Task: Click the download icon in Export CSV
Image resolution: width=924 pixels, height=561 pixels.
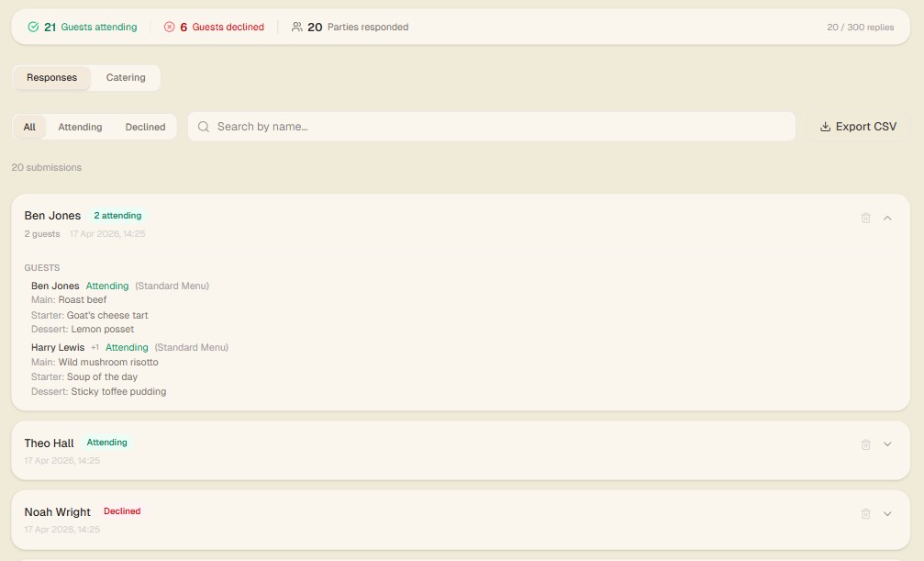Action: [x=825, y=127]
